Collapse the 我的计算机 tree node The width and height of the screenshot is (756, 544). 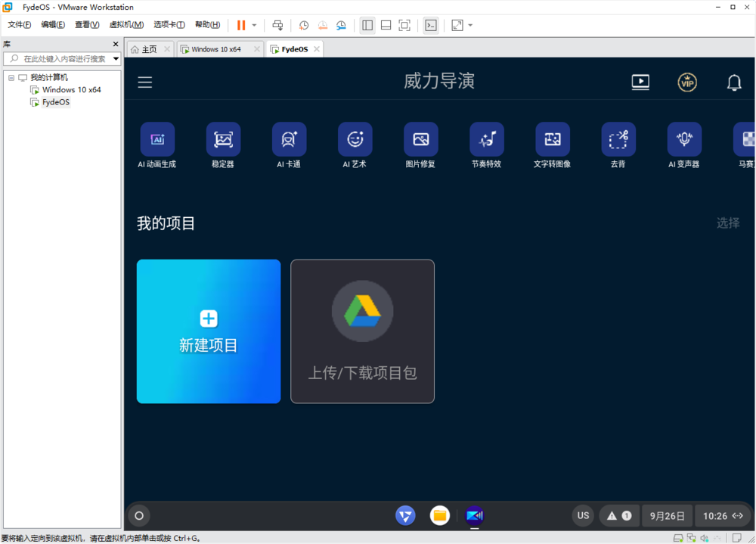point(10,76)
